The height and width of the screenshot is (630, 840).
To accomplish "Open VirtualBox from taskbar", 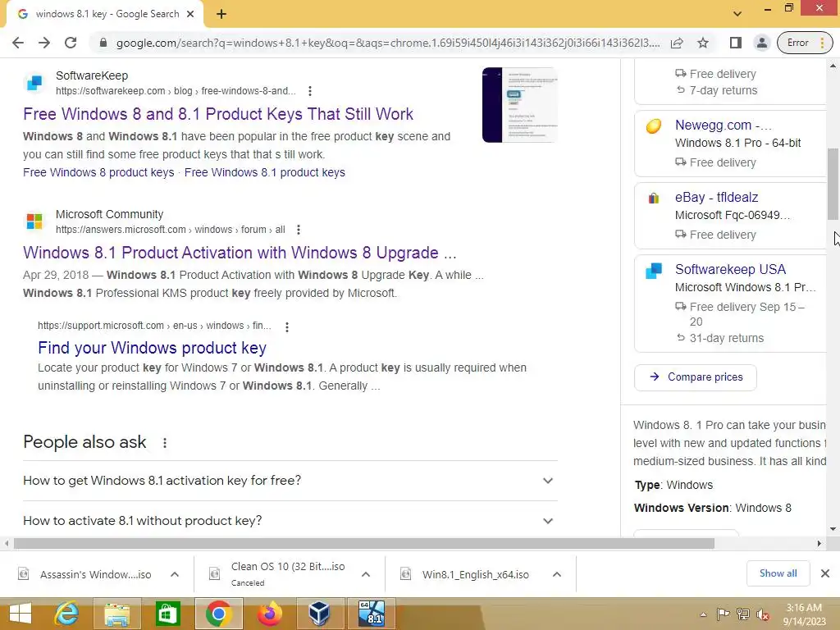I will point(320,614).
